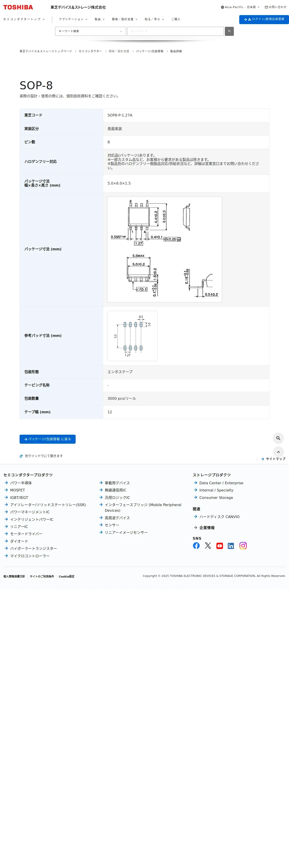Open Toshiba Instagram page
The height and width of the screenshot is (868, 289).
(x=243, y=546)
